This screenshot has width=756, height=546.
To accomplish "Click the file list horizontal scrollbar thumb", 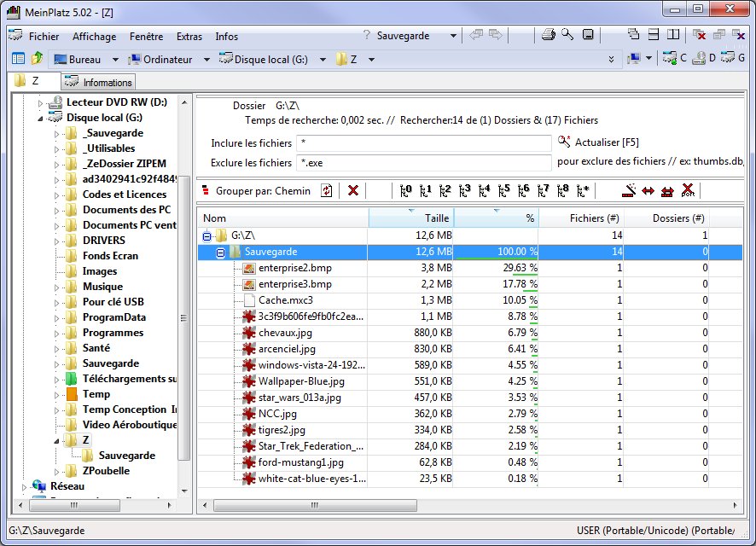I will 315,505.
